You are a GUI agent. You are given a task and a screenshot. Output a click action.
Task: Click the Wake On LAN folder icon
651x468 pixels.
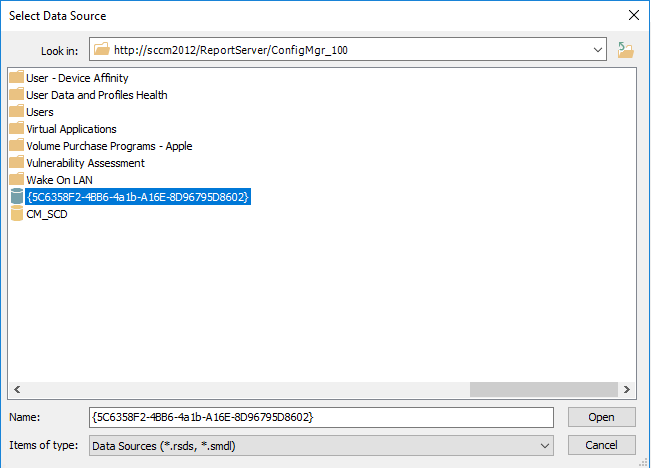[x=17, y=180]
